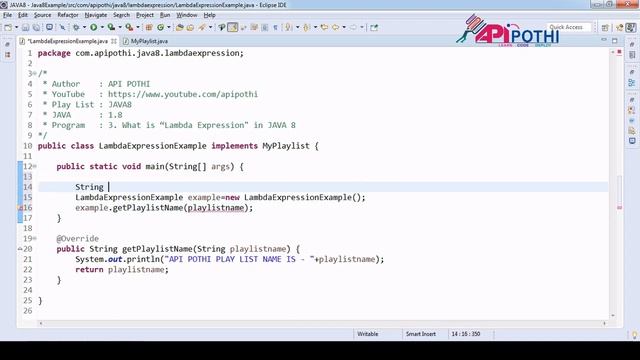The height and width of the screenshot is (360, 640).
Task: Click the Debug bug icon
Action: [76, 27]
